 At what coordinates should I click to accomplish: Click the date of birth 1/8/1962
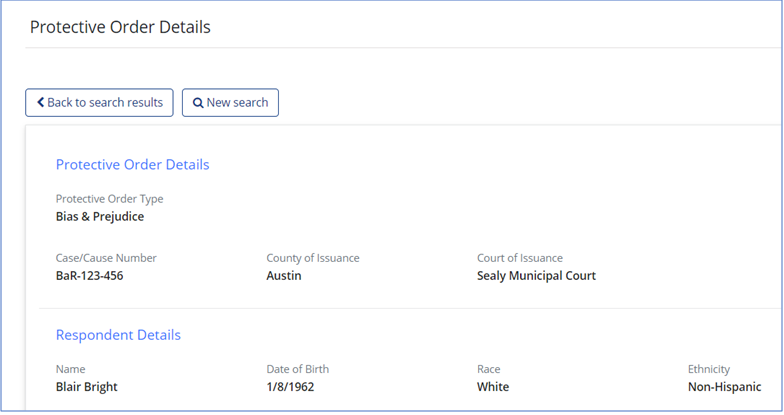290,386
